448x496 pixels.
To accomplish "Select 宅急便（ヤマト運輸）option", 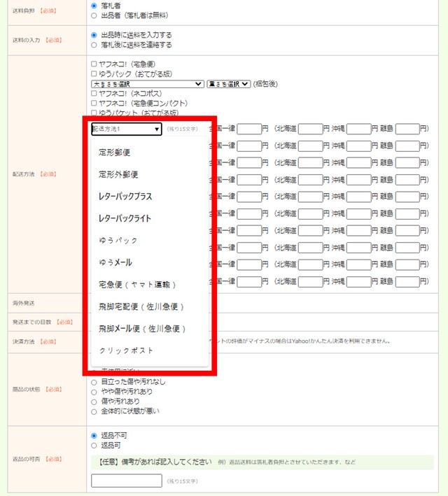I will point(136,285).
